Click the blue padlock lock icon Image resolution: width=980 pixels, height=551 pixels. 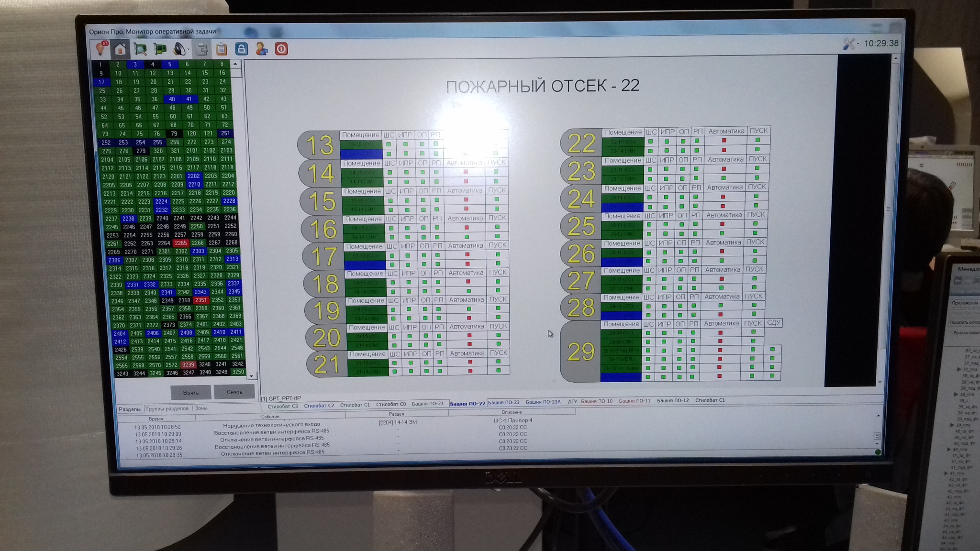pos(242,49)
